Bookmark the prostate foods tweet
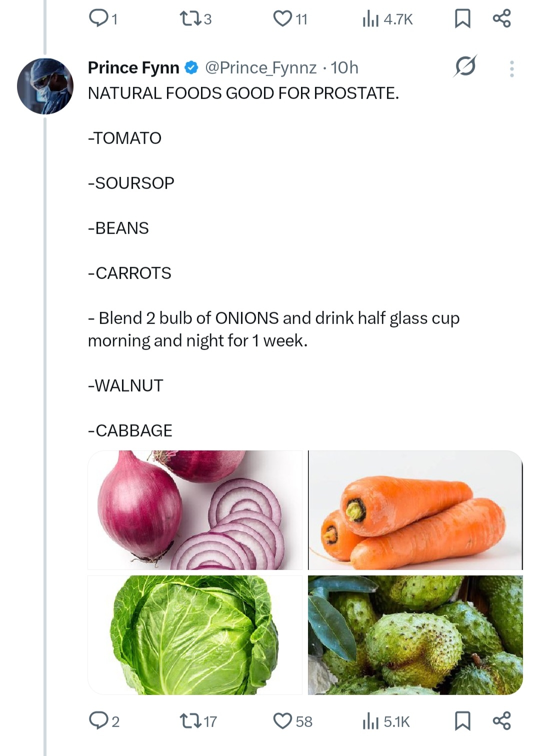The image size is (540, 756). 462,720
